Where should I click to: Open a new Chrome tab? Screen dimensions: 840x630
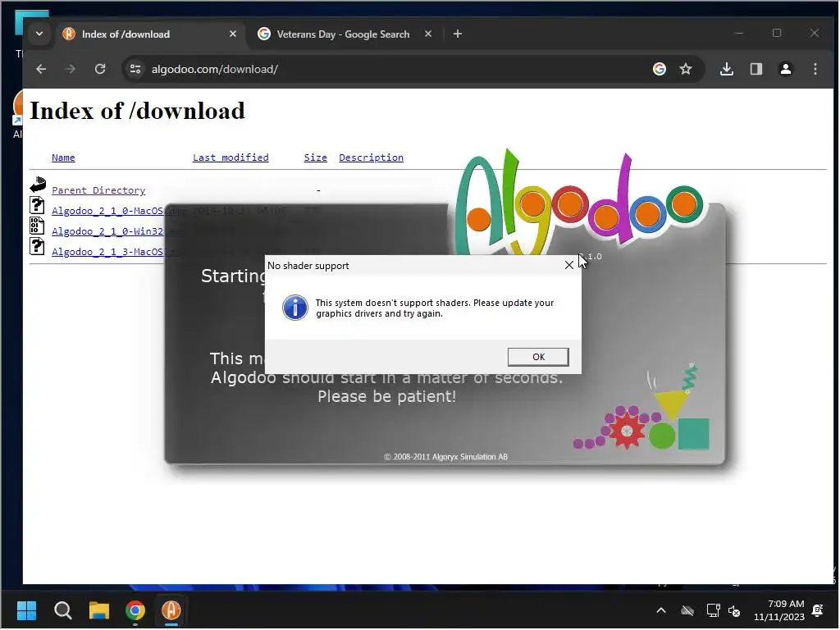click(458, 34)
